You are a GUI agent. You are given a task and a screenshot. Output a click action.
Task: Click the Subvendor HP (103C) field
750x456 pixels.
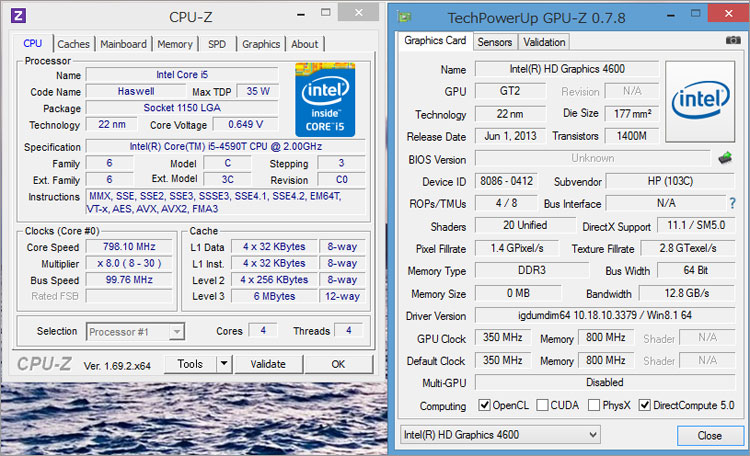670,181
